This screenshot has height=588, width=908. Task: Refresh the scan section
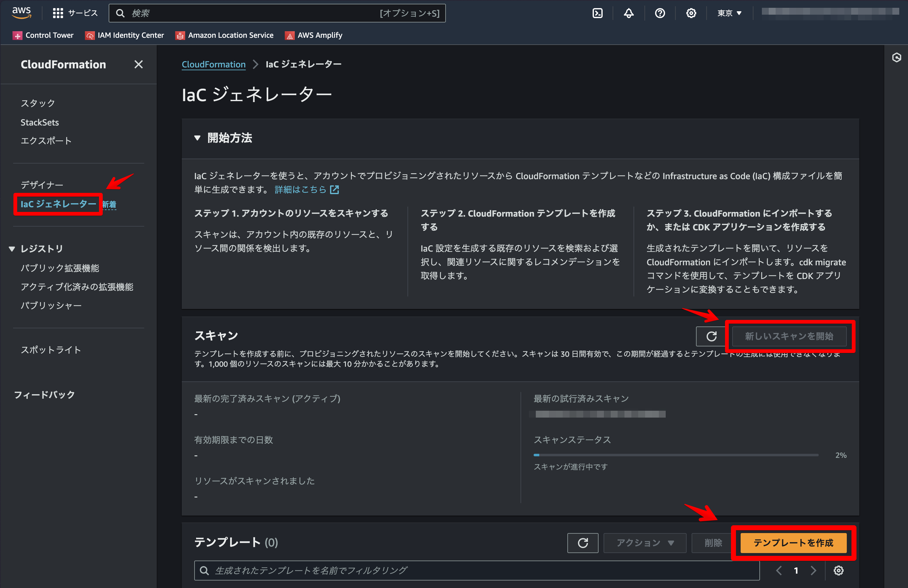pos(711,336)
